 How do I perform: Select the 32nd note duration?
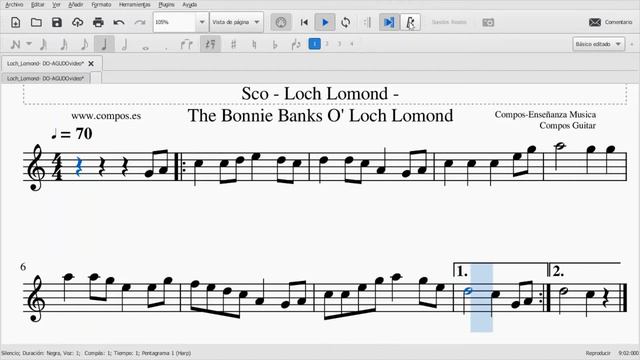click(x=43, y=44)
